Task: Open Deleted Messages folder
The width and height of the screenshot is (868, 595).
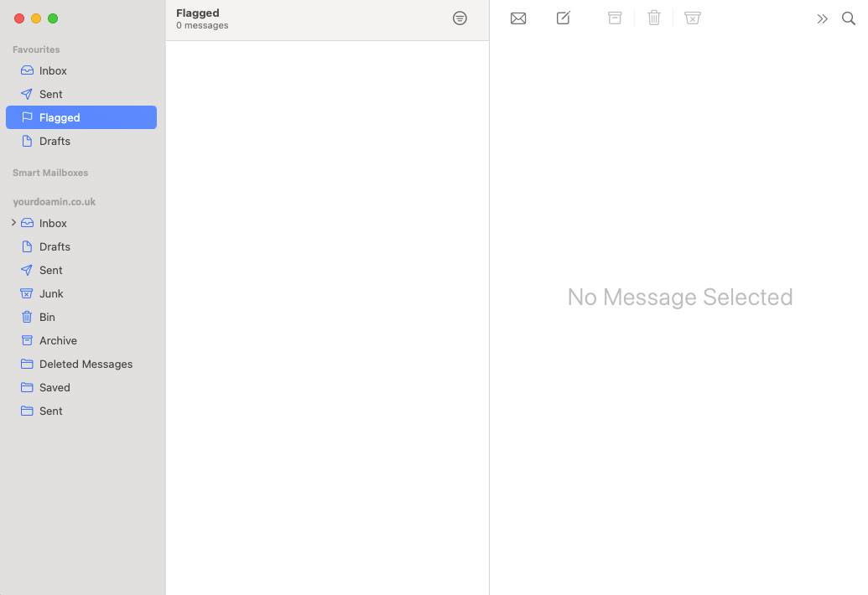Action: tap(81, 364)
